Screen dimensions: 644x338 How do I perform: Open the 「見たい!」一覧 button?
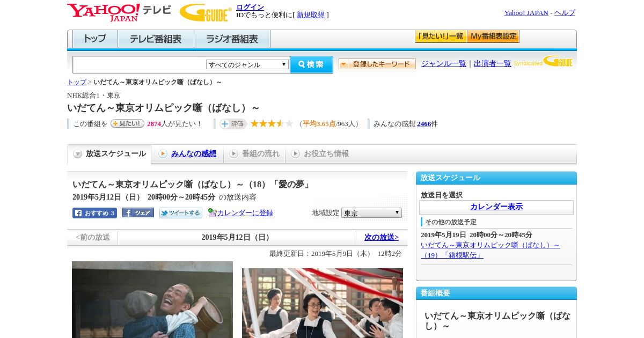441,36
